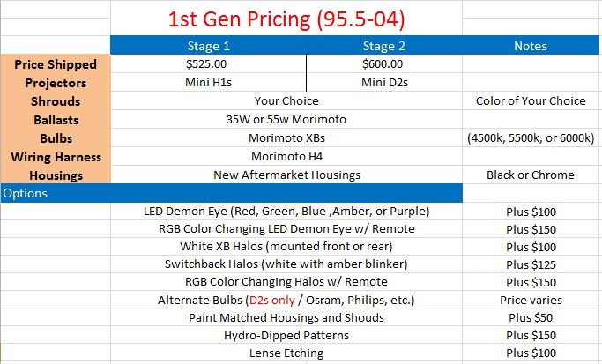This screenshot has width=602, height=364.
Task: Select the Wiring Harness row label
Action: coord(56,157)
